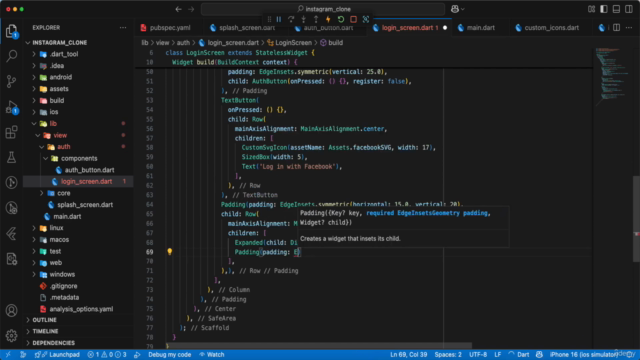
Task: Open the Flutter sidebar icon
Action: click(x=11, y=233)
